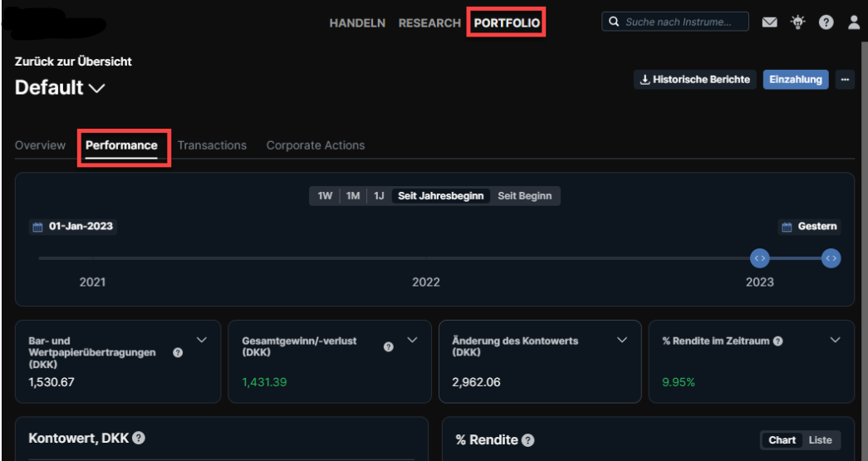Open the Transactions tab
The image size is (868, 461).
coord(212,145)
